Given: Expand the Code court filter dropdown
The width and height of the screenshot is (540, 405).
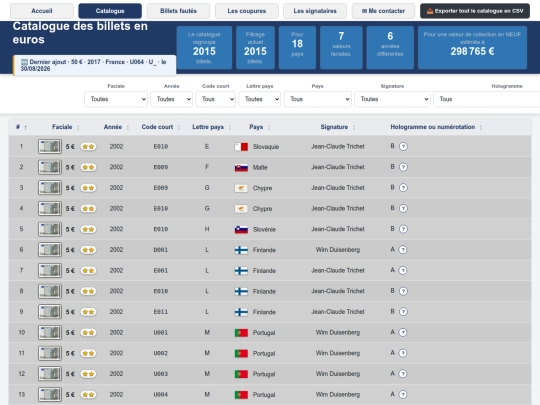Looking at the screenshot, I should pyautogui.click(x=216, y=99).
